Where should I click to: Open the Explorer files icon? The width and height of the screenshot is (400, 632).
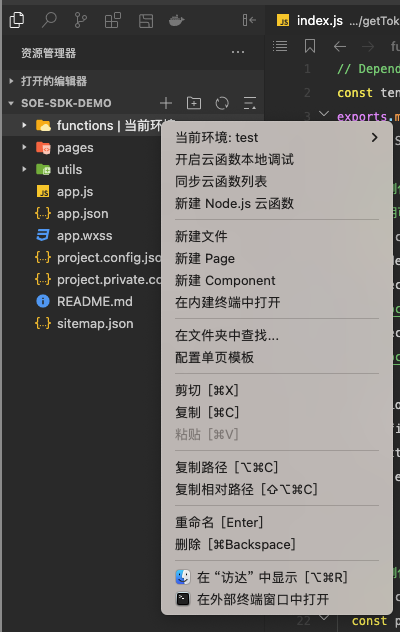point(17,20)
